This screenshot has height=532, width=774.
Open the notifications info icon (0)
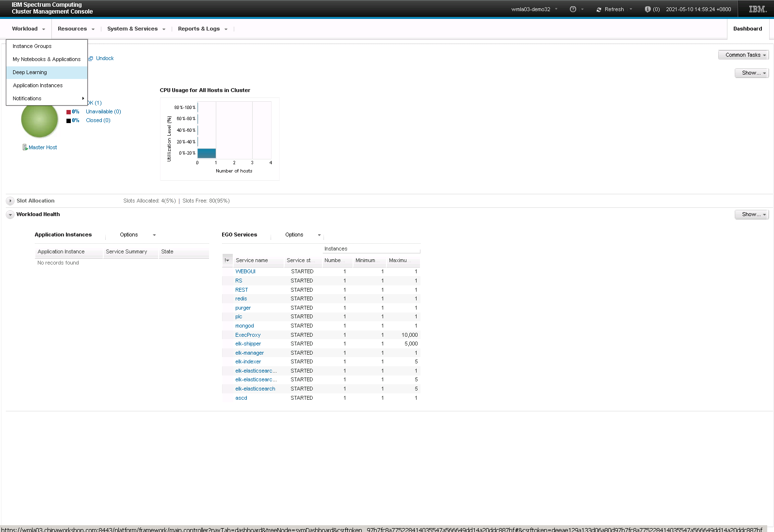[647, 9]
